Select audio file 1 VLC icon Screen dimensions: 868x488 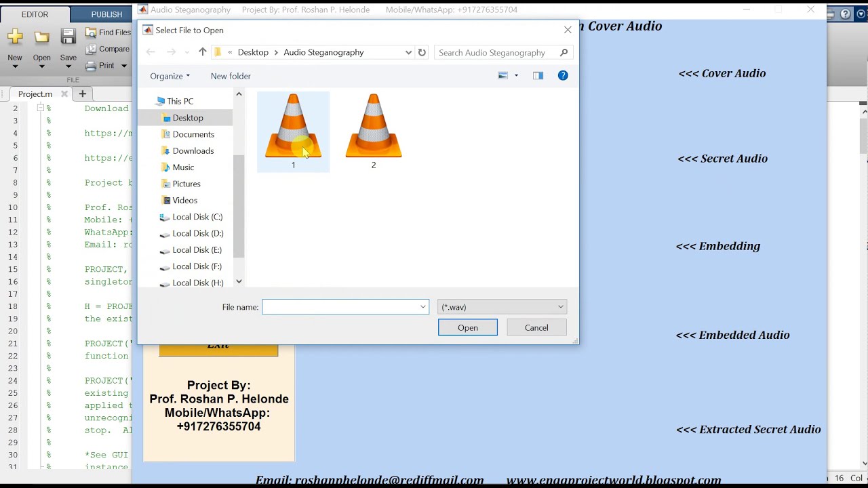point(294,131)
